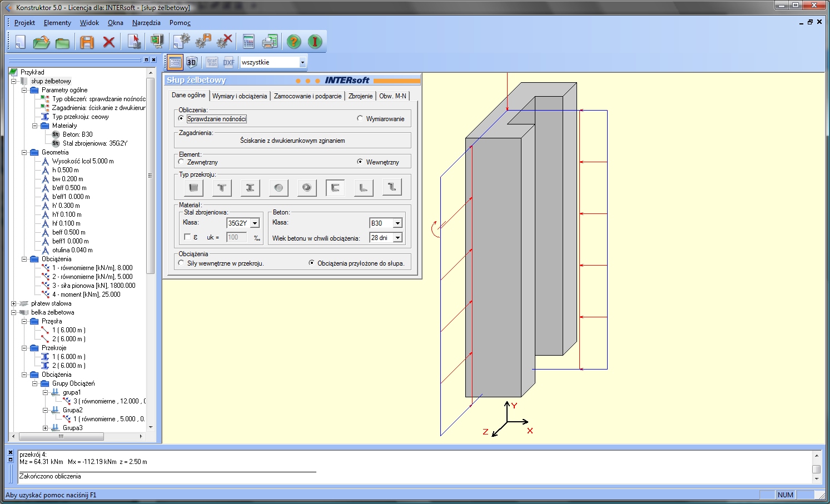Click the gears with floppy disk icon

click(x=203, y=42)
